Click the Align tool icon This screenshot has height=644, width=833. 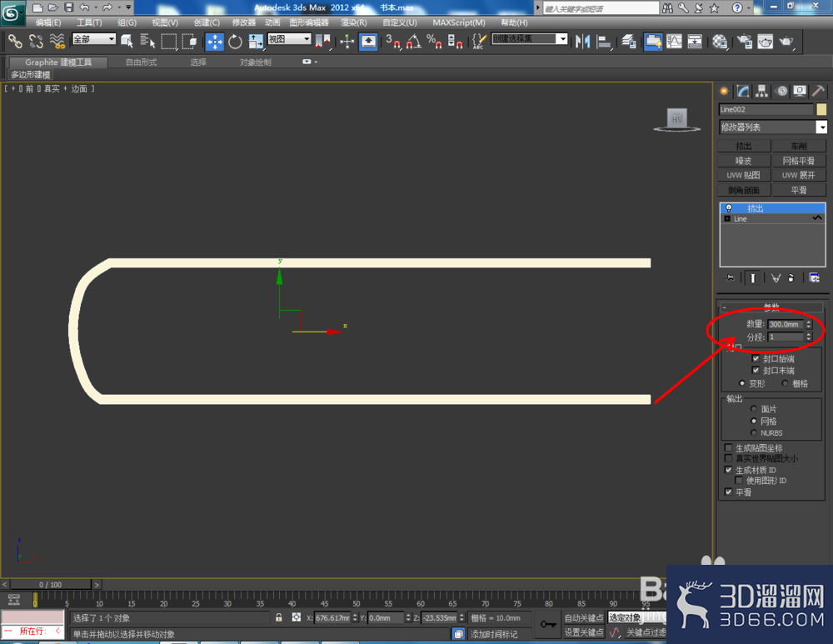coord(603,41)
